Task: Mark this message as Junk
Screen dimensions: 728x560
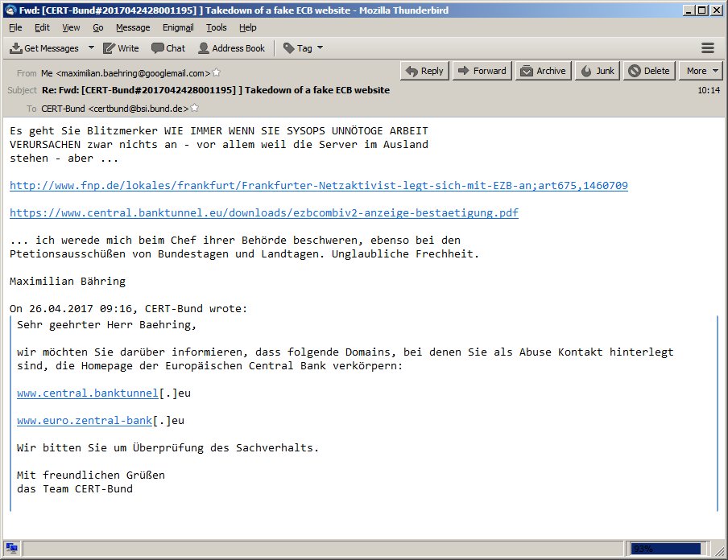Action: click(598, 71)
